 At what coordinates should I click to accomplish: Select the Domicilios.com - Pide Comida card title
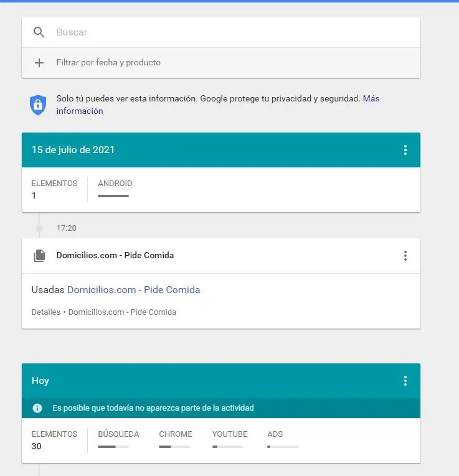[x=115, y=255]
